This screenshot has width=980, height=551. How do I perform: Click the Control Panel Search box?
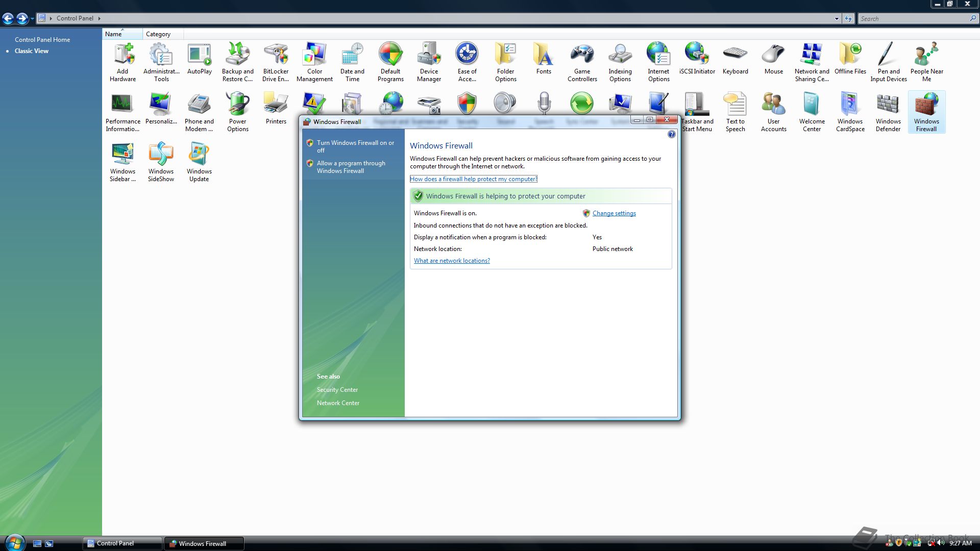click(x=918, y=18)
